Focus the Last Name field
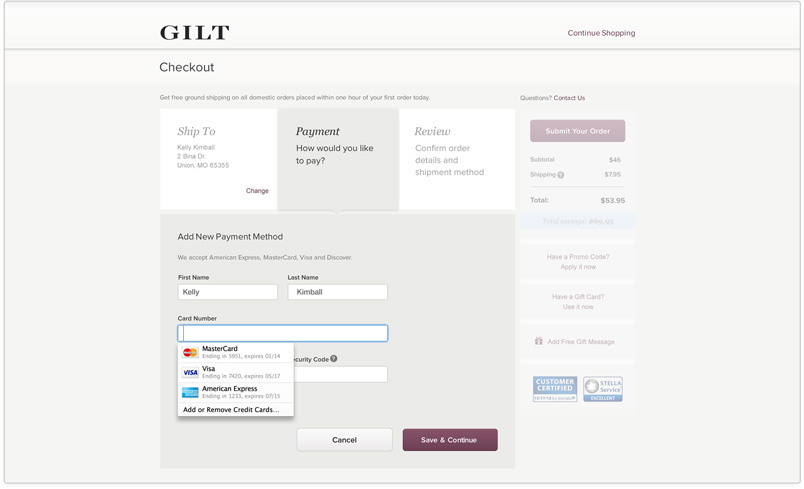804x489 pixels. [x=337, y=292]
